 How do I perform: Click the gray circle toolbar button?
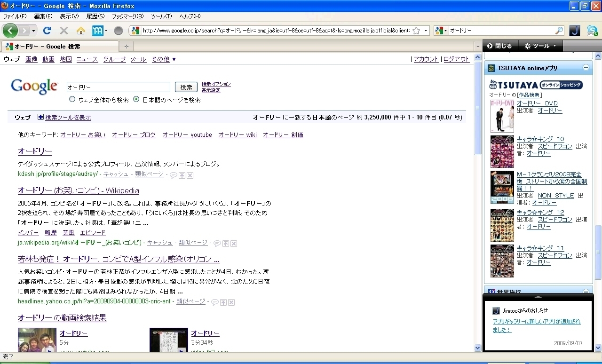point(119,31)
